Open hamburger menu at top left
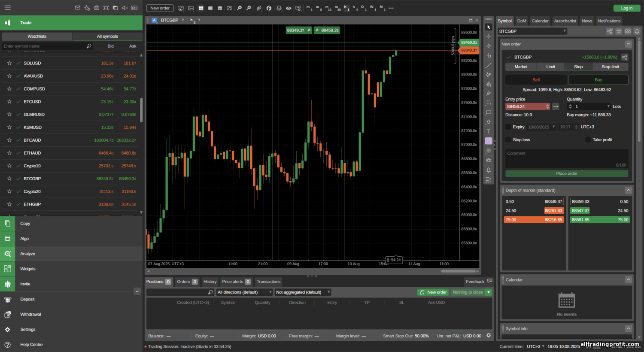The height and width of the screenshot is (352, 644). [x=7, y=8]
